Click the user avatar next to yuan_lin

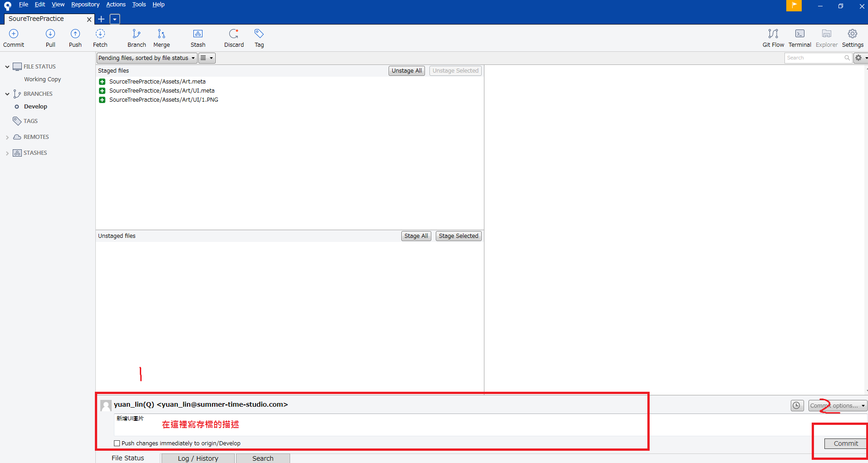coord(106,405)
